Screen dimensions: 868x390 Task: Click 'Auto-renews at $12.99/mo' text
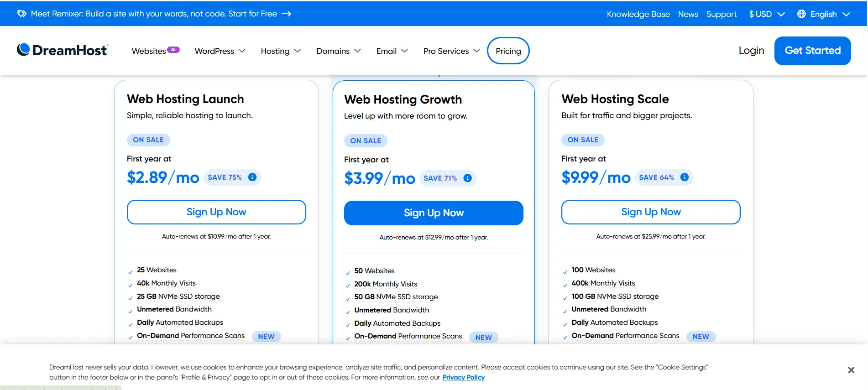point(434,237)
